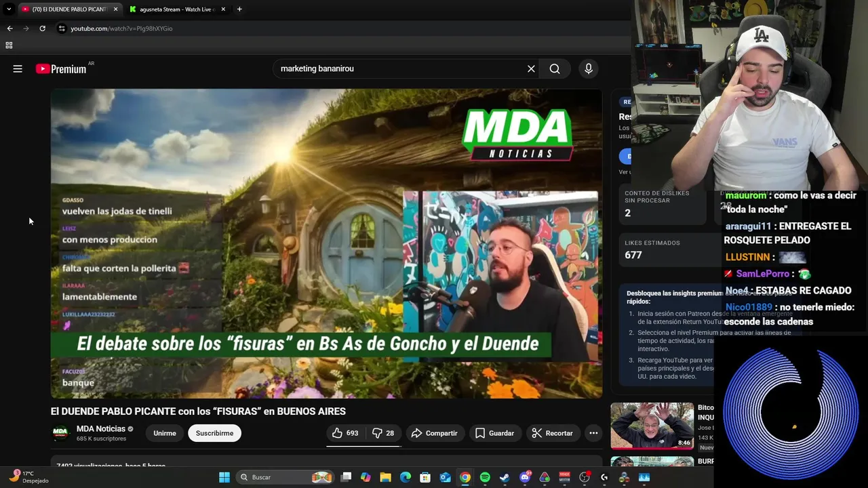Image resolution: width=868 pixels, height=488 pixels.
Task: Toggle the Suscribirme subscribe button
Action: [214, 433]
